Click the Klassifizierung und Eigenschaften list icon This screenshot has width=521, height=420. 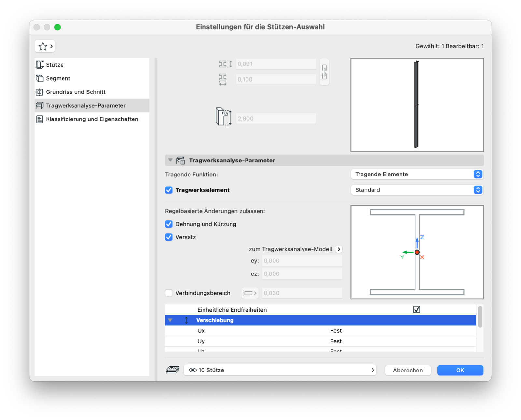(x=39, y=119)
